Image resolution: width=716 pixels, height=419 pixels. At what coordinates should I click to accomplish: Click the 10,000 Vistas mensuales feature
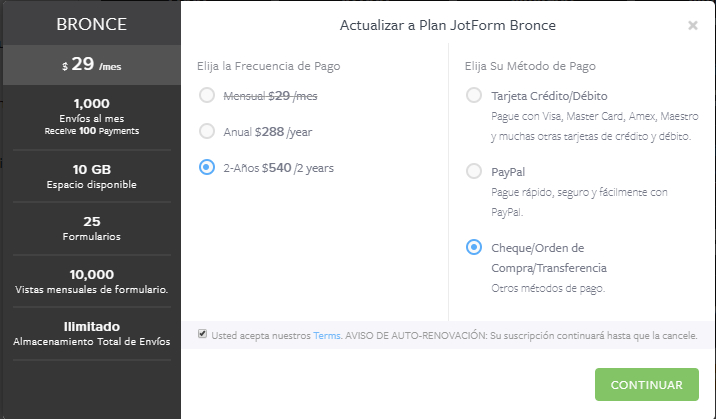pyautogui.click(x=91, y=281)
